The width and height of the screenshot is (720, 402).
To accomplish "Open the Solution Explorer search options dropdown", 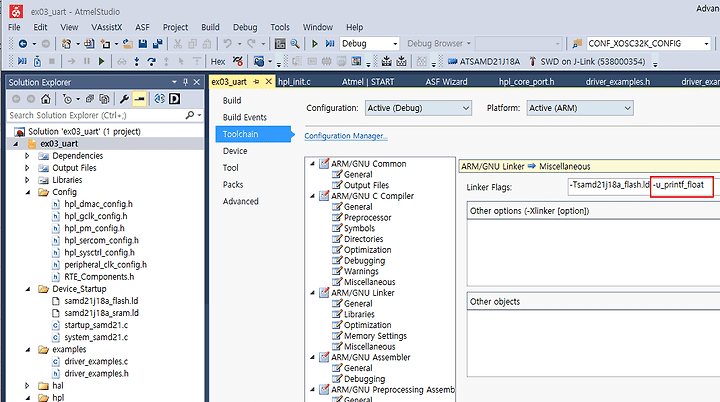I will click(200, 115).
